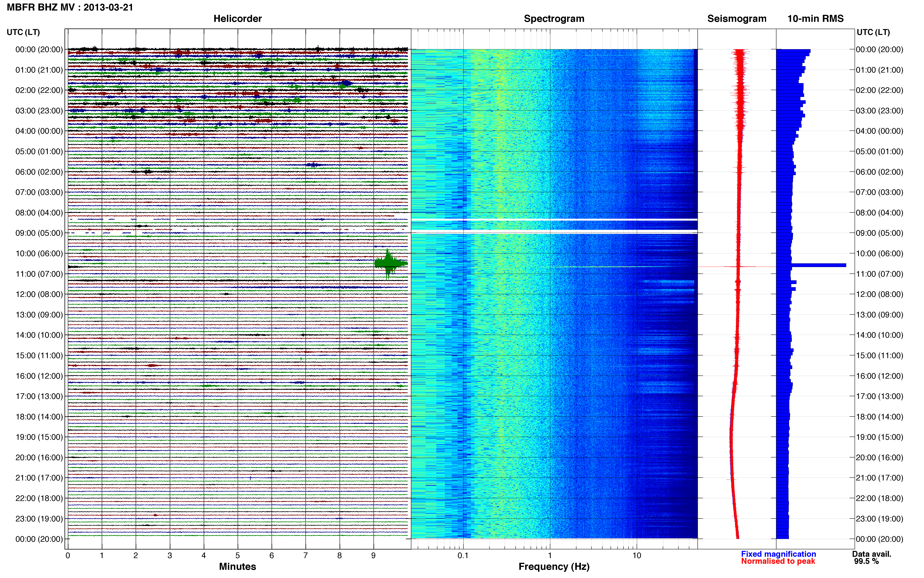924x578 pixels.
Task: Click the minute '5' tick label
Action: [238, 555]
